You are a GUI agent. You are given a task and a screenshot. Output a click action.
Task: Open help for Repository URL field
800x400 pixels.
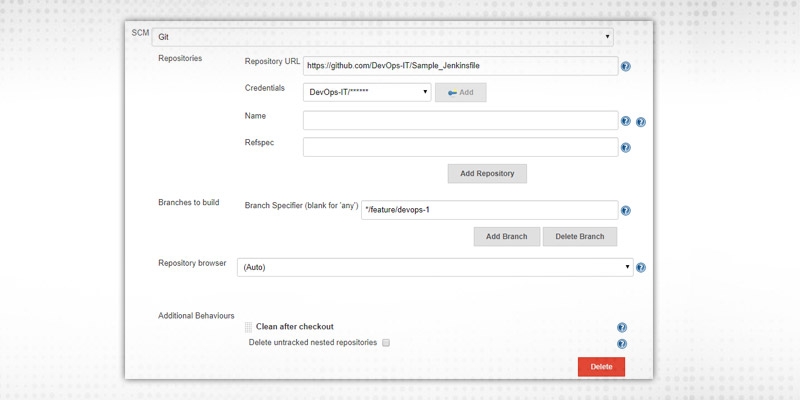pos(626,66)
